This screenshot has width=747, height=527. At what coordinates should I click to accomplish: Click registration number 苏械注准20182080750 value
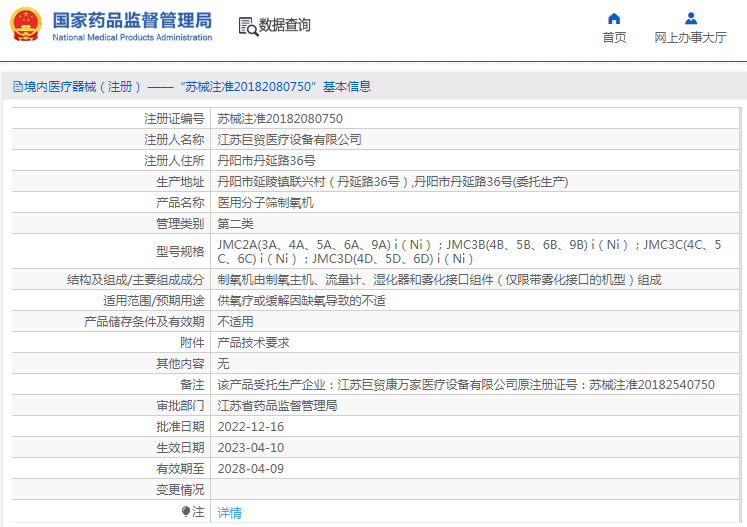pos(272,118)
